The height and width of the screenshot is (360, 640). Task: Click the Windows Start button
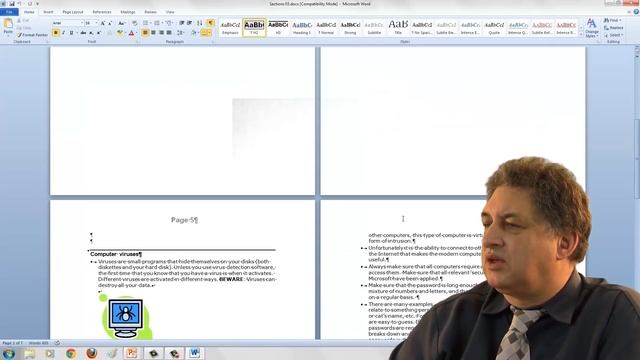coord(9,353)
